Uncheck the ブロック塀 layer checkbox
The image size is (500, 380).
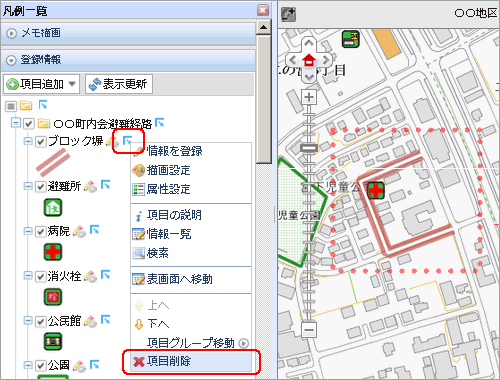coord(41,142)
